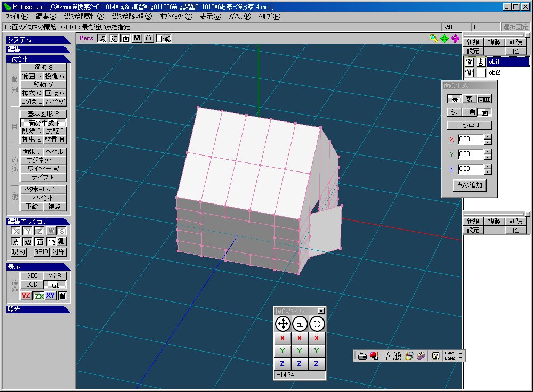Expand the システム panel header
Viewport: 533px width, 392px height.
38,40
